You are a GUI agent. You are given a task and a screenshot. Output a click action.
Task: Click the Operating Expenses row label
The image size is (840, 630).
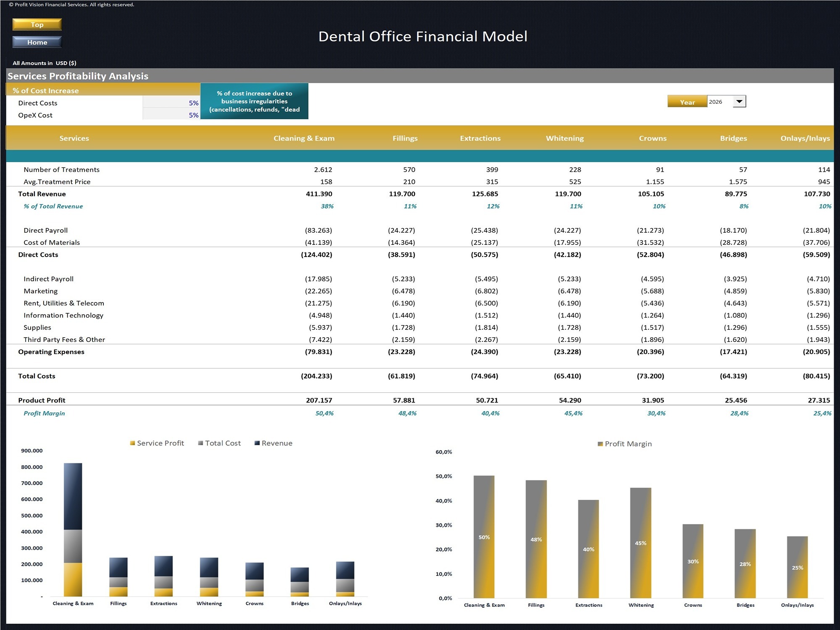tap(51, 352)
